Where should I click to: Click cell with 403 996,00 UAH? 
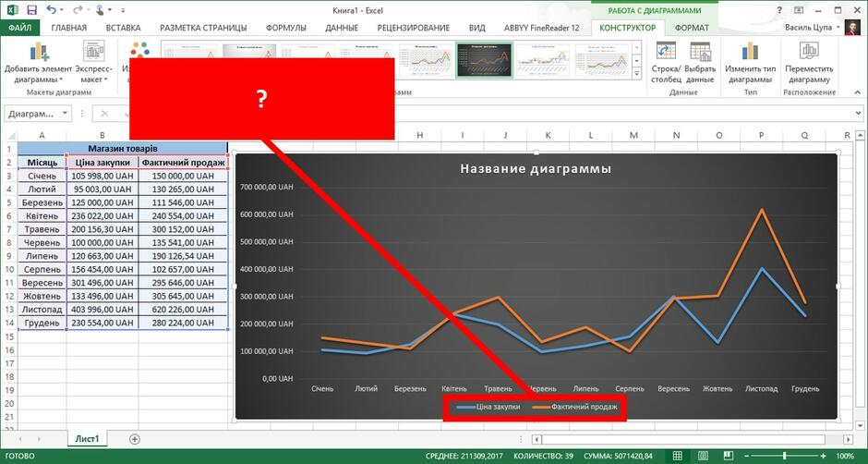point(102,310)
